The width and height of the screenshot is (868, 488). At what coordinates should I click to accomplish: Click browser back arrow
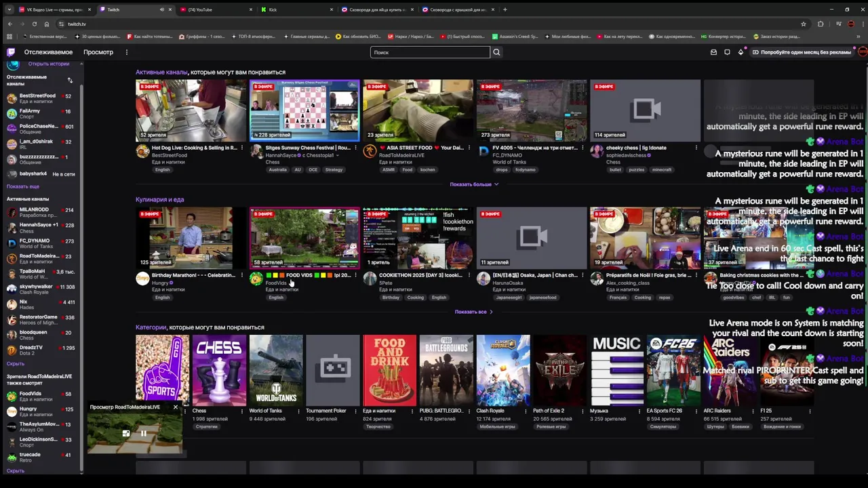point(9,24)
